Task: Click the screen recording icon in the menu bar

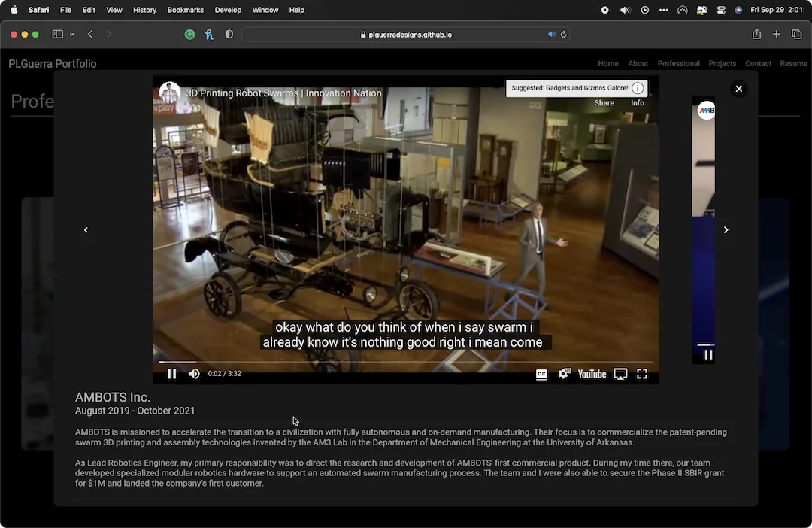Action: [x=604, y=10]
